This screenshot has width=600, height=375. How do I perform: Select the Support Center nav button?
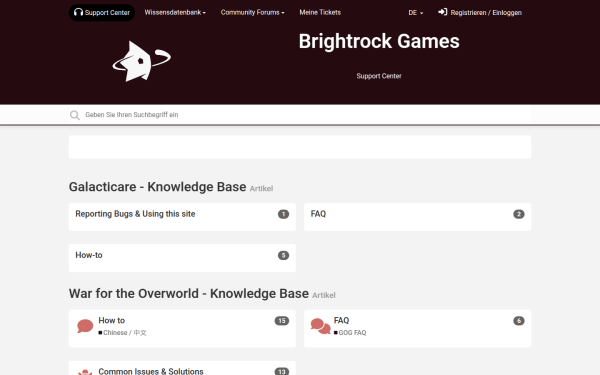102,13
